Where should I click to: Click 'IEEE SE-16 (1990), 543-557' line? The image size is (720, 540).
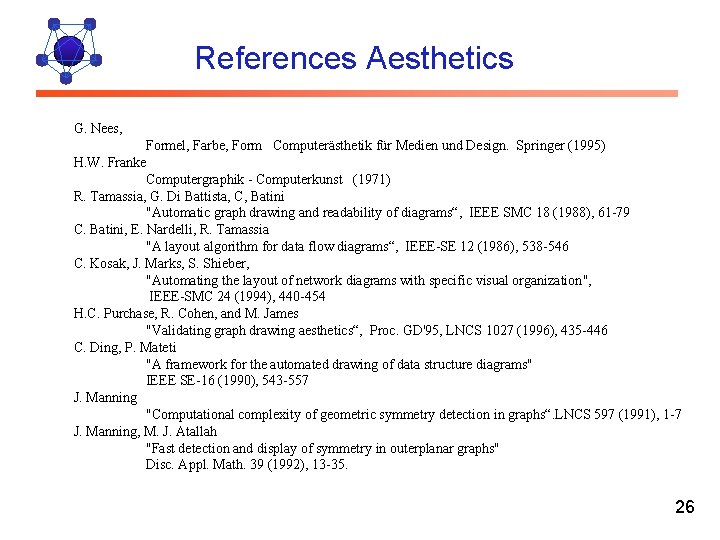click(x=227, y=381)
